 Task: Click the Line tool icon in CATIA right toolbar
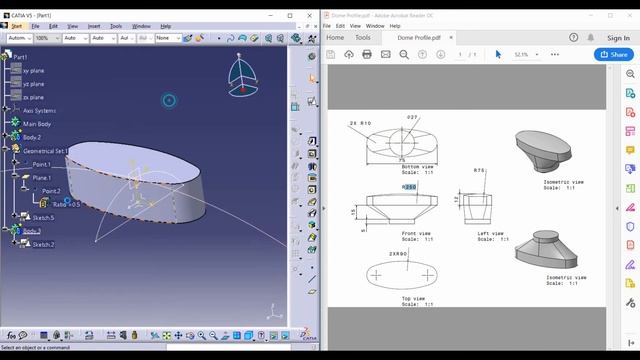tap(312, 279)
